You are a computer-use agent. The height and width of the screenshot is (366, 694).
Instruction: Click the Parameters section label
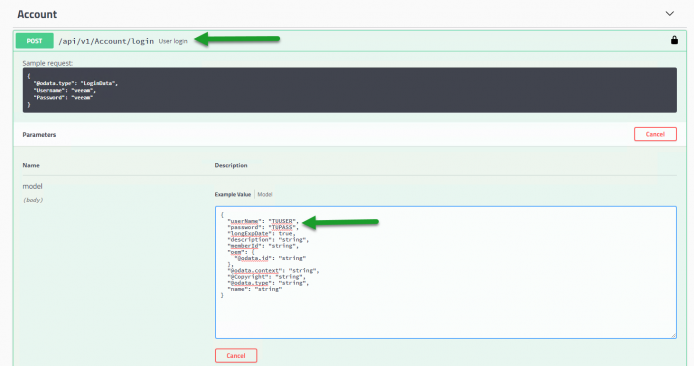[39, 135]
